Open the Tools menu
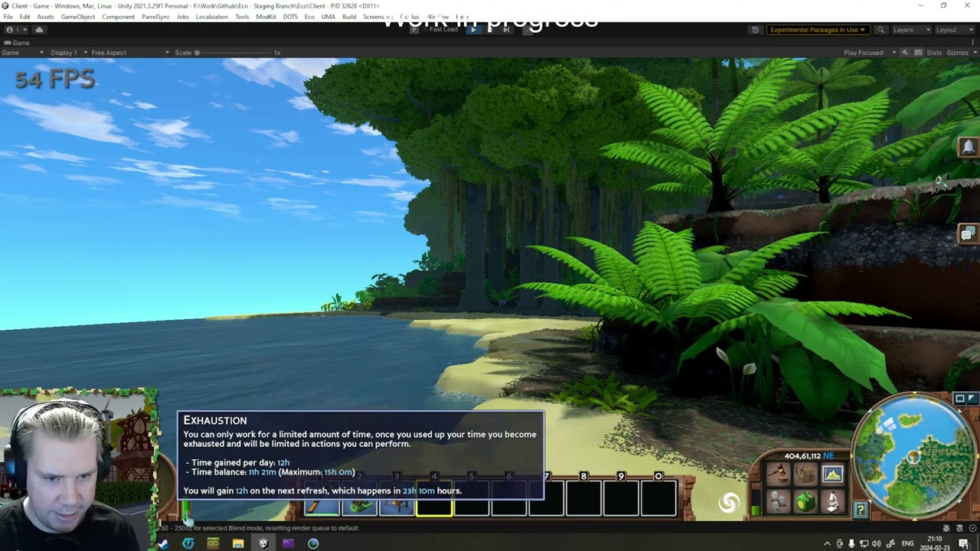Image resolution: width=980 pixels, height=551 pixels. (242, 17)
